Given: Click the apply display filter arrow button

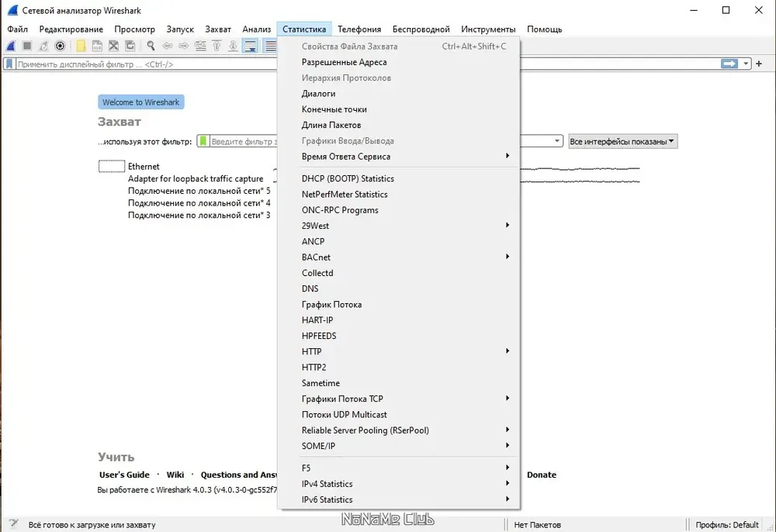Looking at the screenshot, I should pos(729,64).
